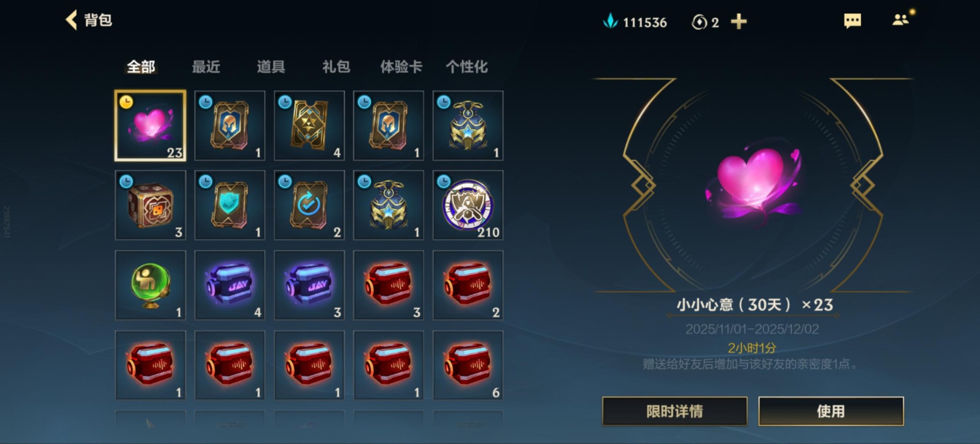Select the red voice box with 6

tap(468, 365)
